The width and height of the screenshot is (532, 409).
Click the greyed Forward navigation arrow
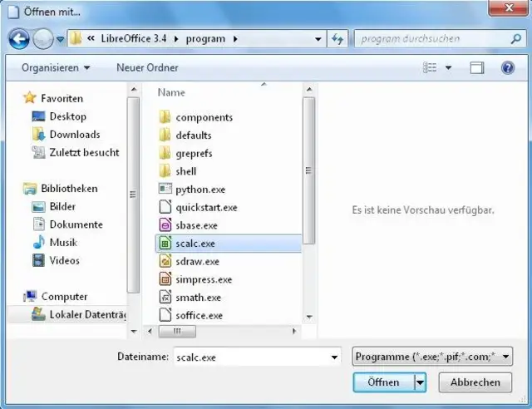click(42, 39)
